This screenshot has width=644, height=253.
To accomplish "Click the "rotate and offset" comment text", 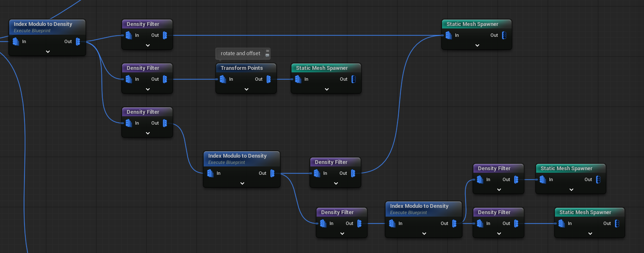I will click(240, 54).
